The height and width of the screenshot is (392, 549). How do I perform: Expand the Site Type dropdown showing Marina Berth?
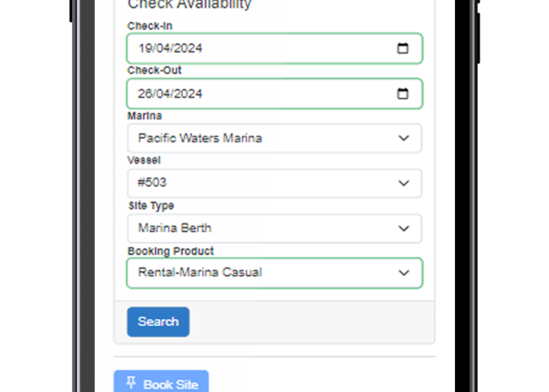pyautogui.click(x=274, y=228)
